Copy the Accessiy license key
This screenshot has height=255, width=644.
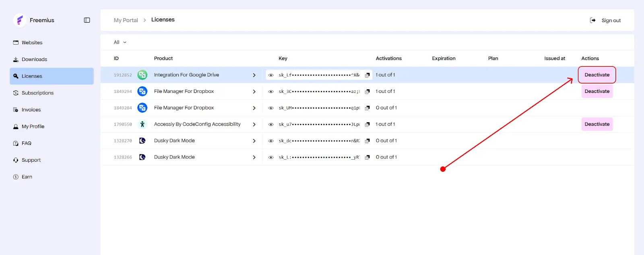pos(367,125)
